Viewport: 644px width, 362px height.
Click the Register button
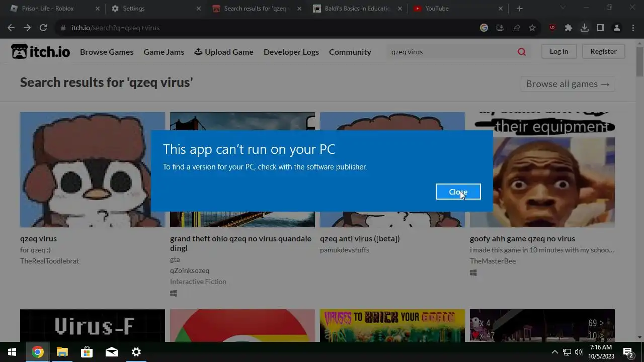tap(603, 51)
